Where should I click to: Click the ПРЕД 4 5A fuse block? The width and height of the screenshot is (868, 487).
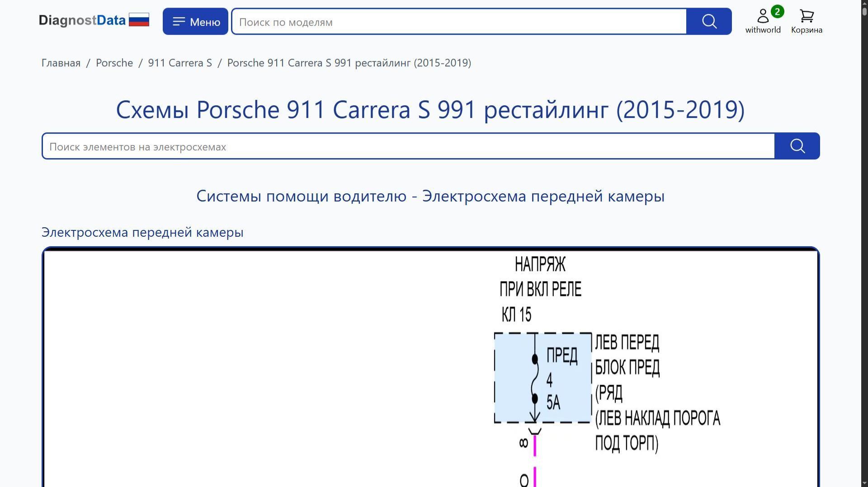tap(543, 378)
